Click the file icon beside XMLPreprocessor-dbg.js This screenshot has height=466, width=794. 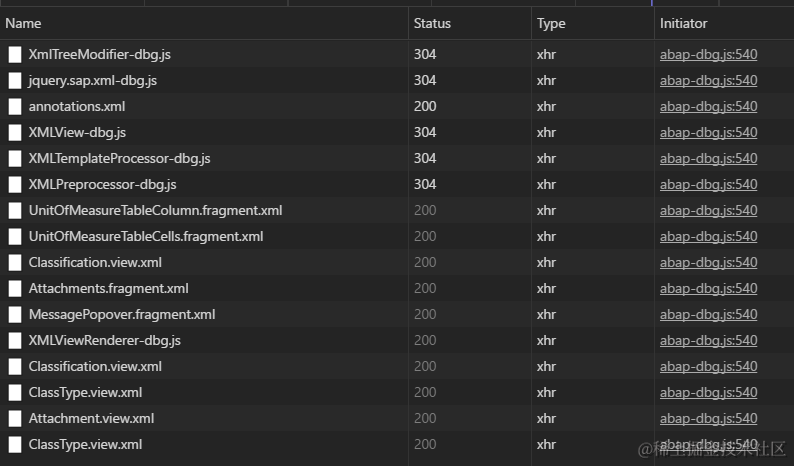(15, 184)
